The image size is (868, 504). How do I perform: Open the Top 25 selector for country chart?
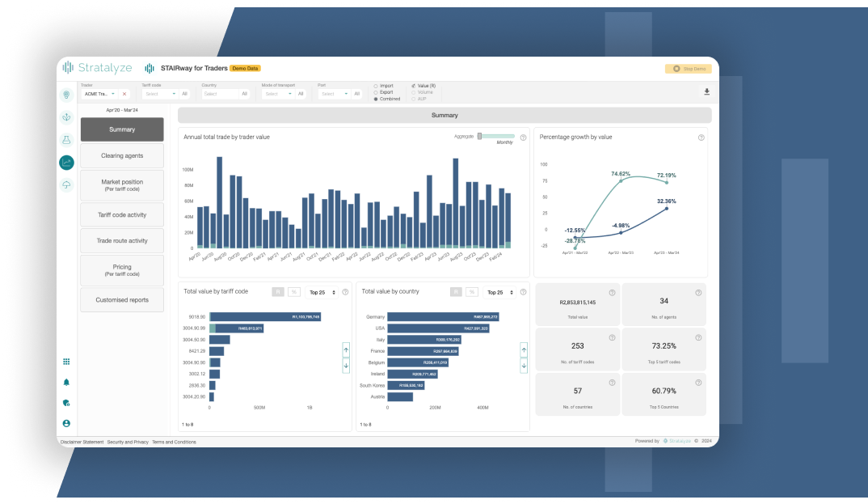pos(499,292)
